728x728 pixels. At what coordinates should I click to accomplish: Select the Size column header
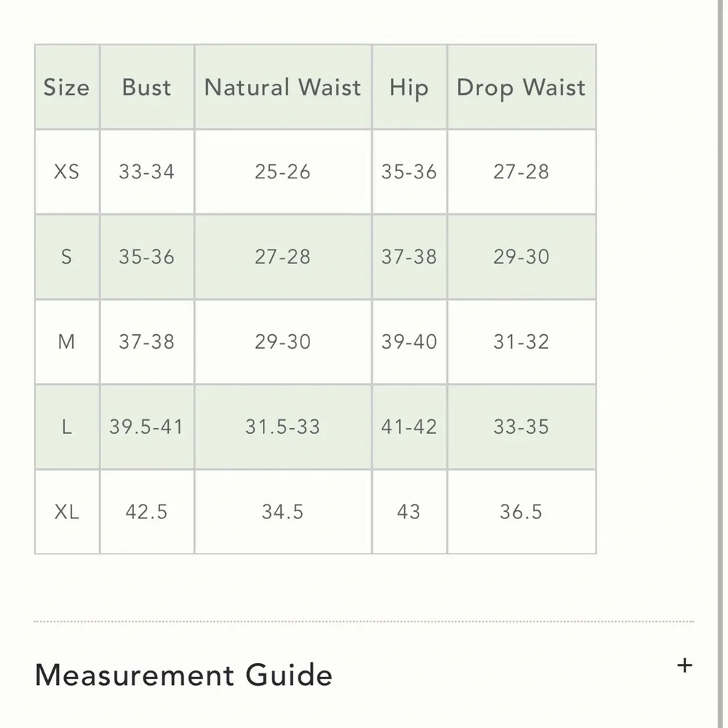[x=66, y=87]
